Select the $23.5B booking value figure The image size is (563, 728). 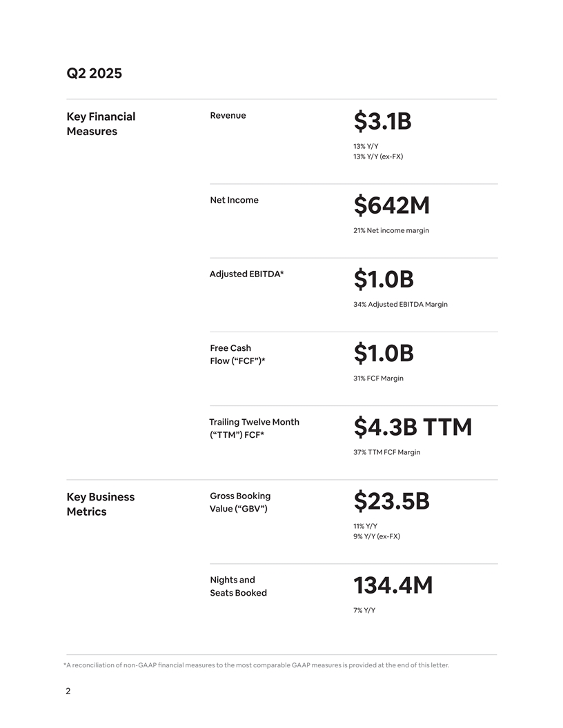tap(391, 502)
